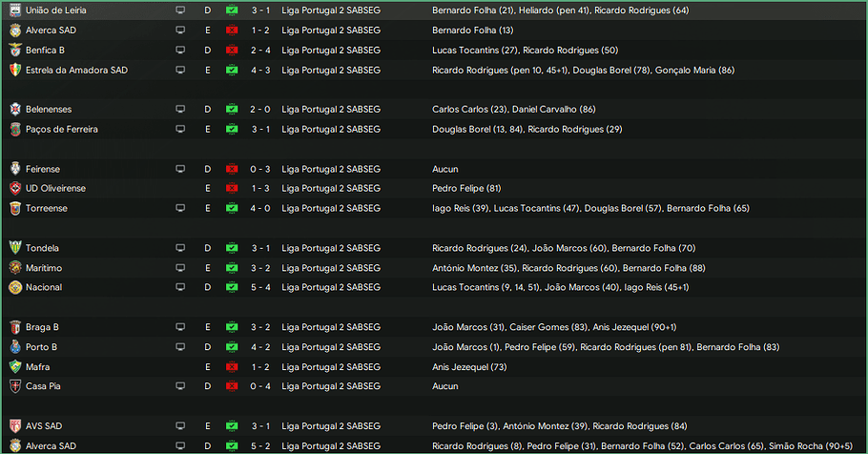Click the green win icon for Torreense

click(232, 208)
